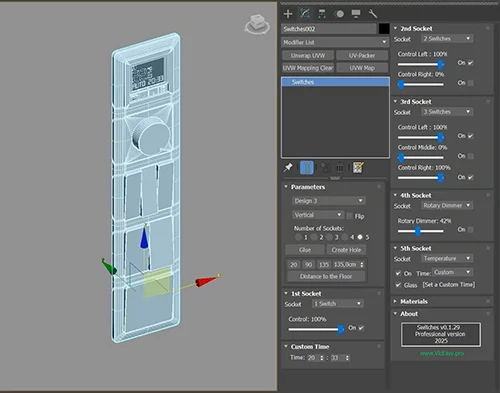This screenshot has height=393, width=500.
Task: Open 4th Socket Rotary Dimmer dropdown
Action: coord(447,205)
